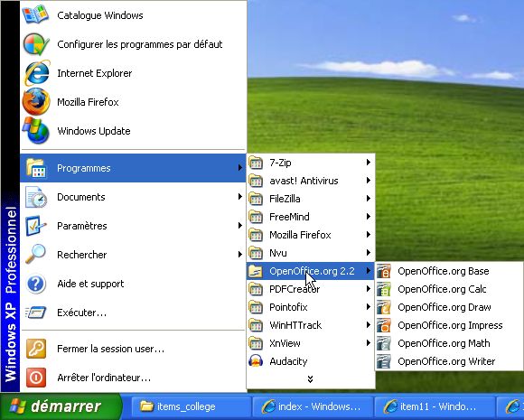524x420 pixels.
Task: Click the Aide et support question mark icon
Action: 36,284
